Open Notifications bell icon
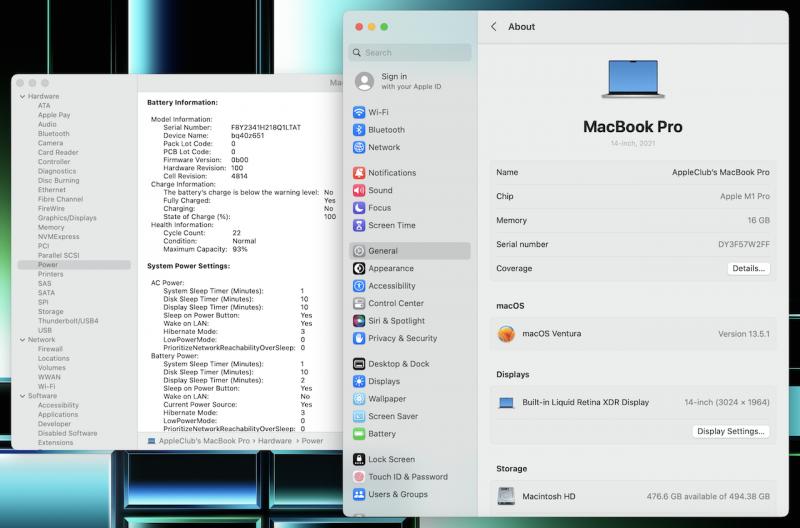This screenshot has height=528, width=800. (x=359, y=173)
